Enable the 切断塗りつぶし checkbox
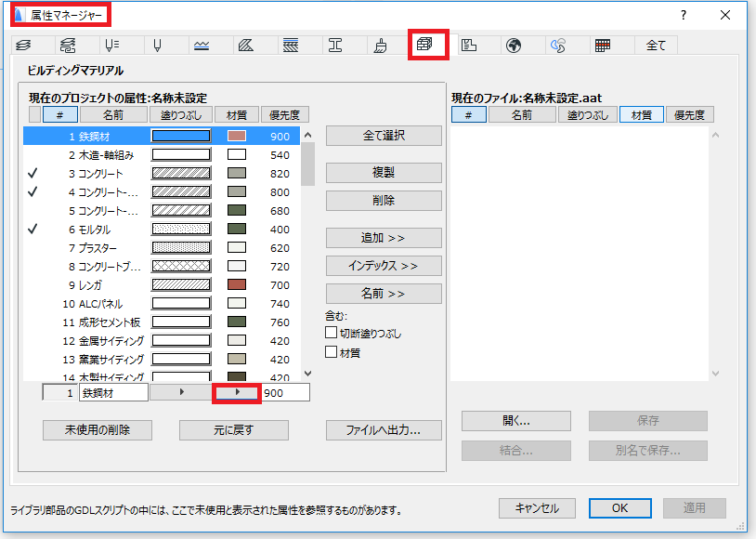The height and width of the screenshot is (539, 756). (331, 333)
